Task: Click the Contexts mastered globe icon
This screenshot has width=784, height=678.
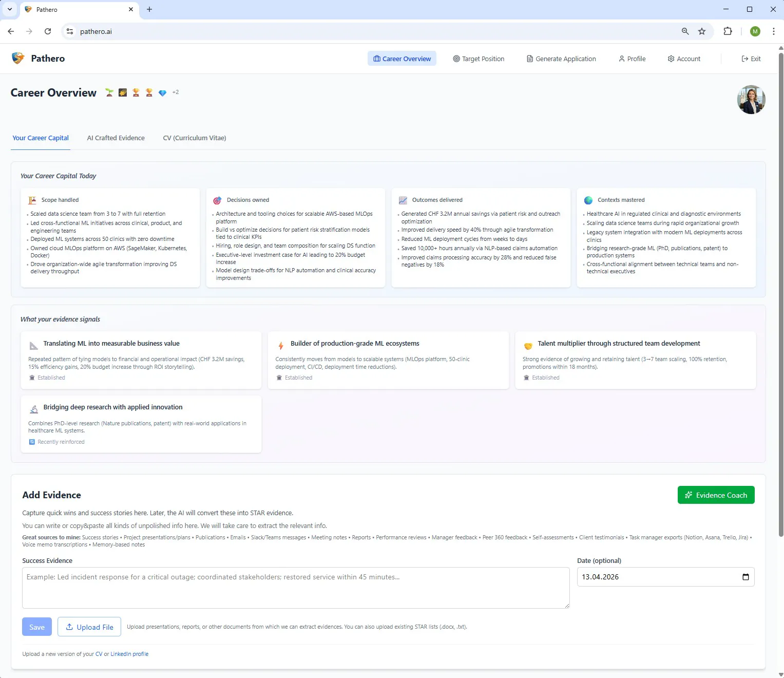Action: click(588, 200)
